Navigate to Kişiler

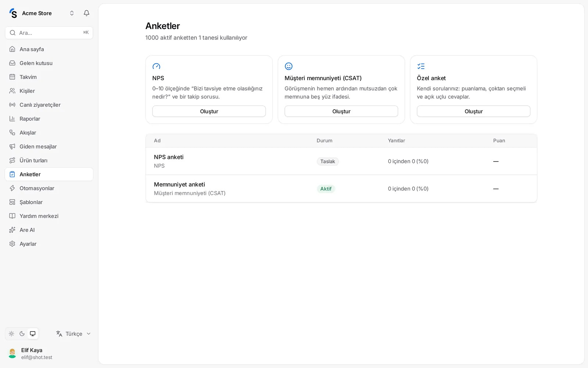click(x=49, y=91)
